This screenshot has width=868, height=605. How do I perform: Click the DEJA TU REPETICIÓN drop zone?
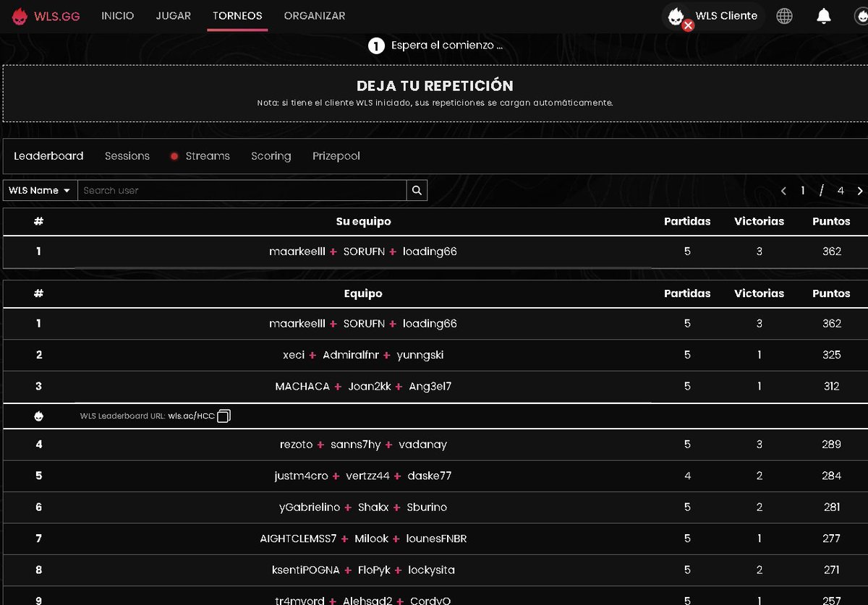coord(435,94)
